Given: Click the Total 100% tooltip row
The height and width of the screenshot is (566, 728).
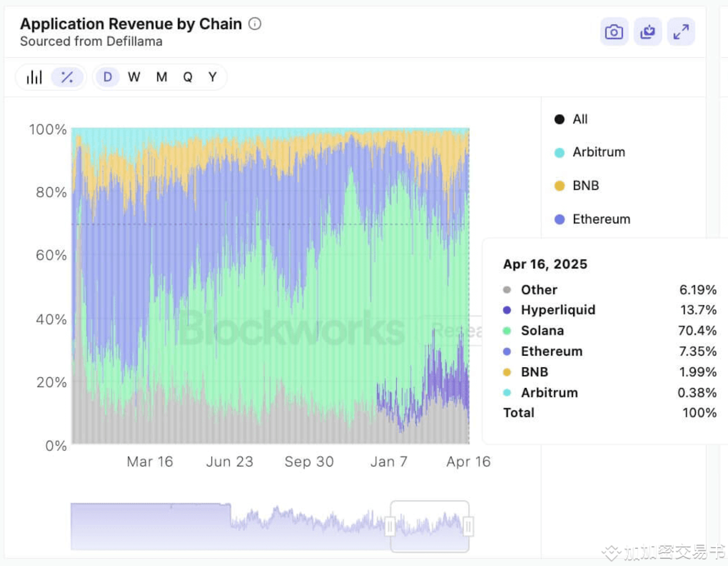Looking at the screenshot, I should tap(610, 413).
